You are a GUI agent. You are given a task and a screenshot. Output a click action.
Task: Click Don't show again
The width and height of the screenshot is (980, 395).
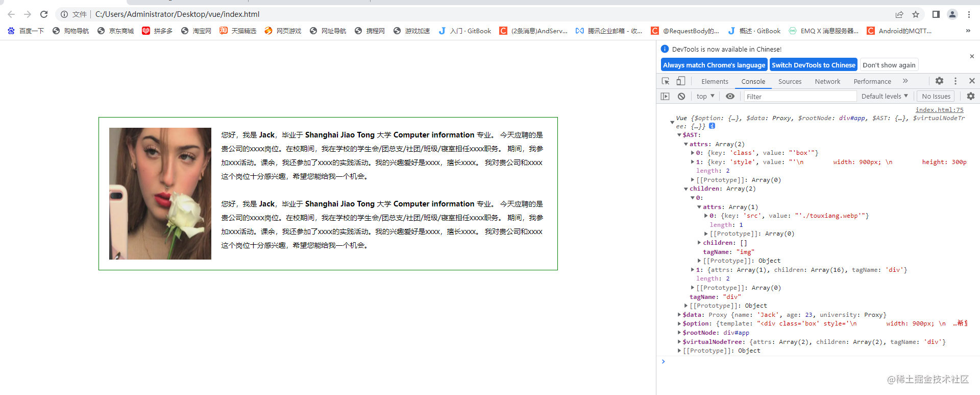[889, 65]
